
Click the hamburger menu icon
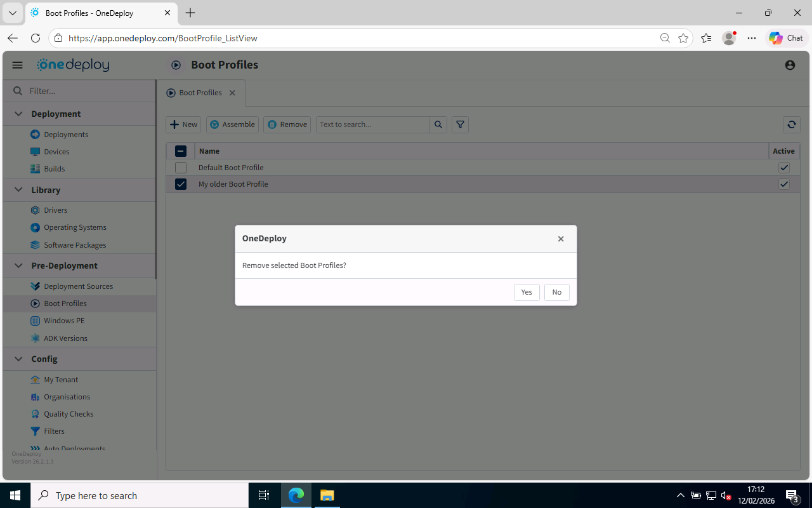[x=17, y=65]
